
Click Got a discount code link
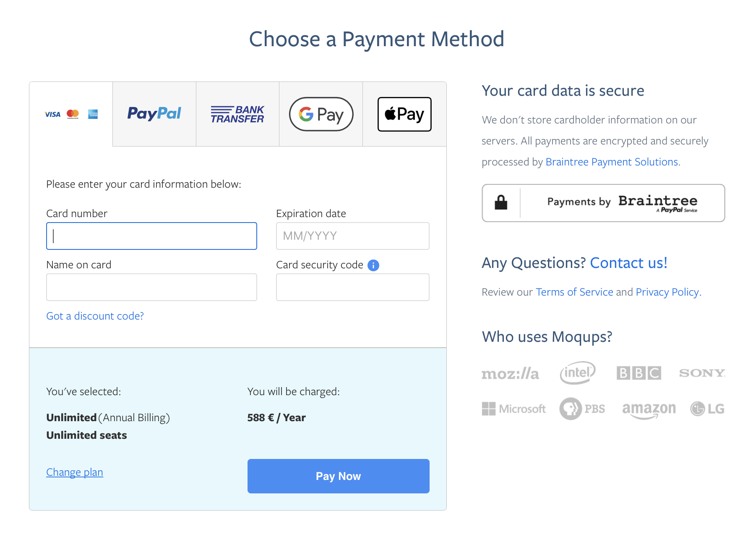pos(95,316)
